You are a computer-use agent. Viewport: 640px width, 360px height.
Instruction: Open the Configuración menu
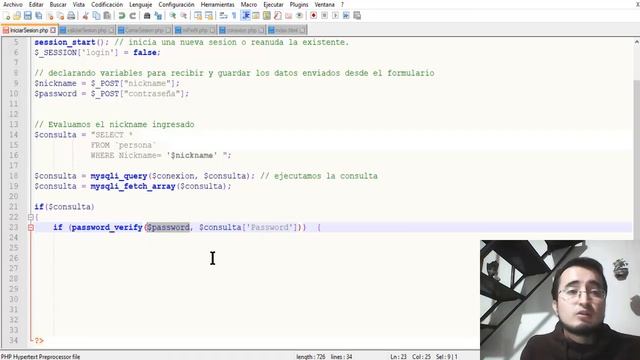176,4
